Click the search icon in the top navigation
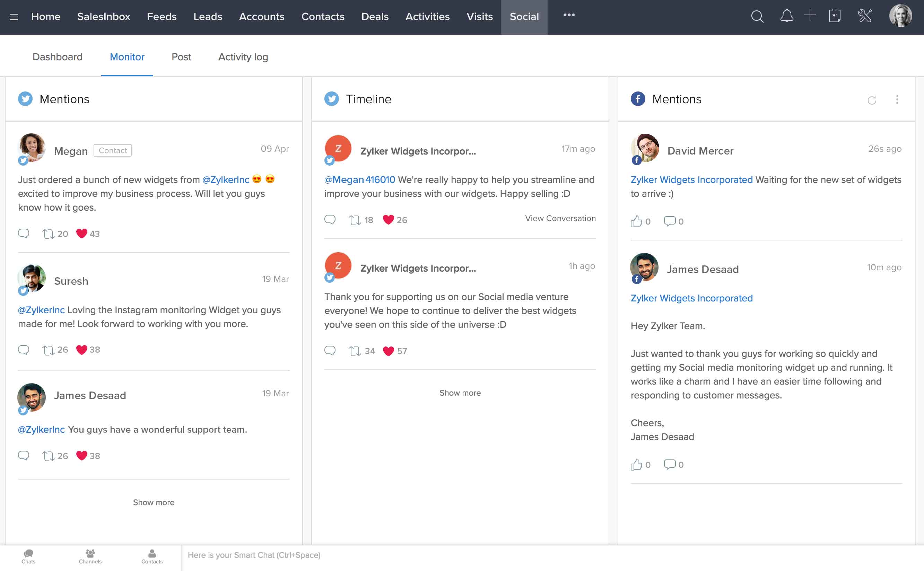The image size is (924, 571). coord(758,17)
